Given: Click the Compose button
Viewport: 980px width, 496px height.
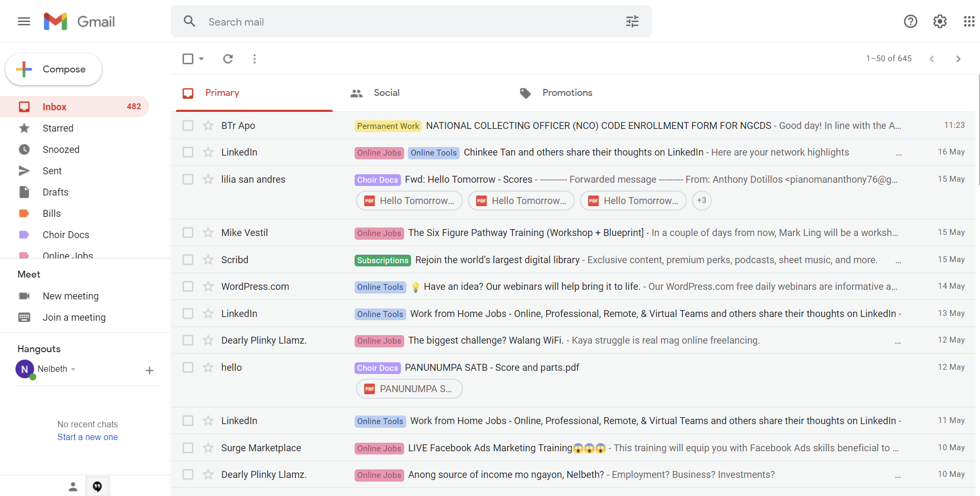Looking at the screenshot, I should 53,69.
